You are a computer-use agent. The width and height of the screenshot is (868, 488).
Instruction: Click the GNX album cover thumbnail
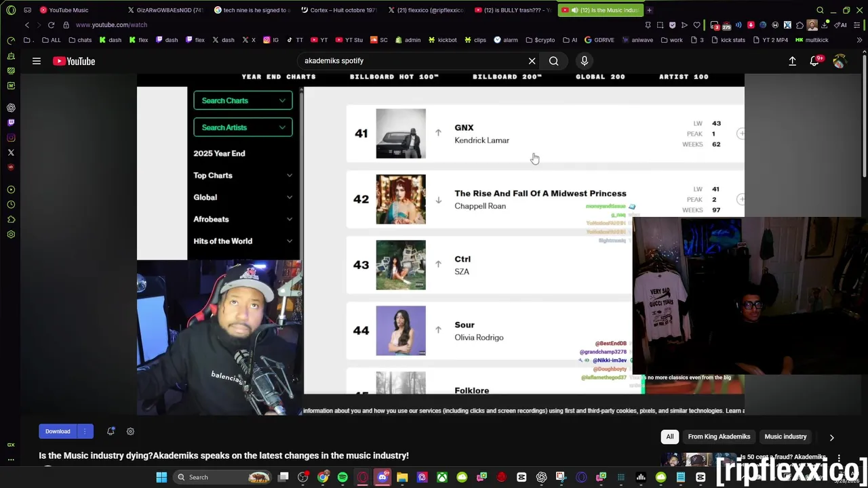[401, 134]
